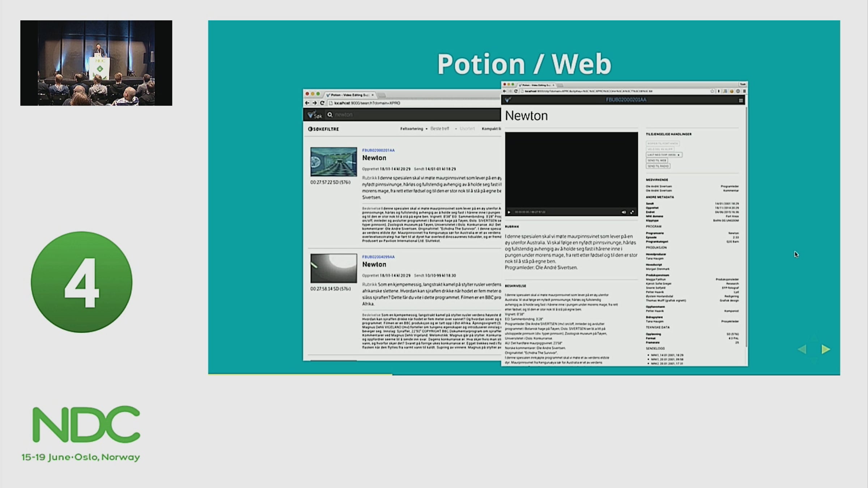Click the 'Medvirkende' heading

pos(657,180)
